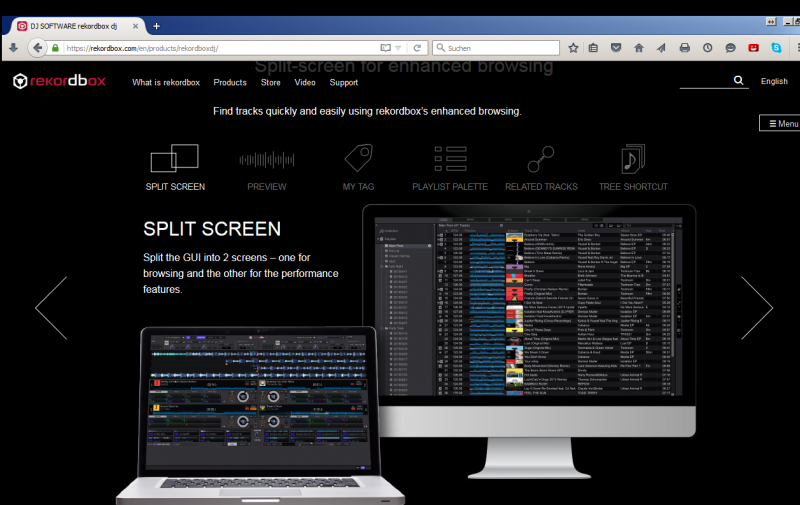Click the site search magnifier icon
Image resolution: width=800 pixels, height=505 pixels.
[x=738, y=80]
